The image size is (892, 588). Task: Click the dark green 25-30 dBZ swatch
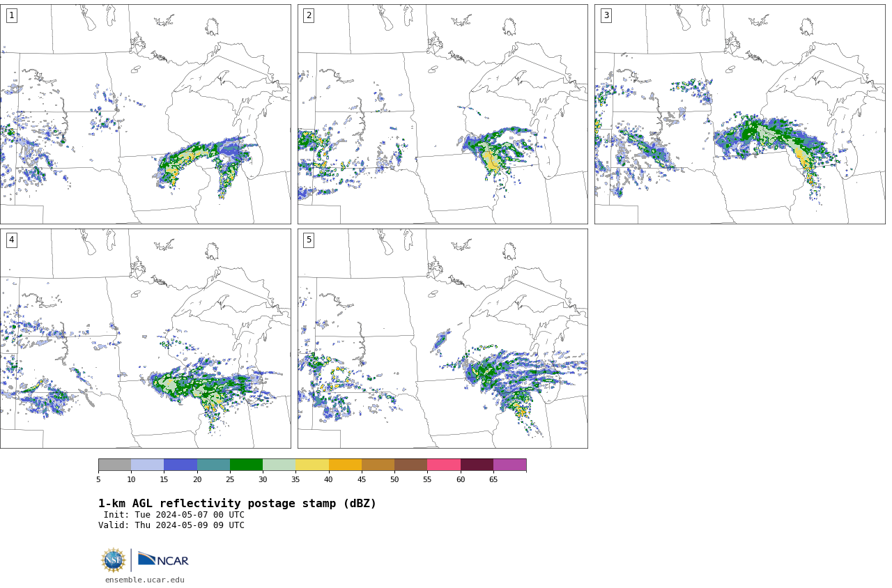click(246, 465)
